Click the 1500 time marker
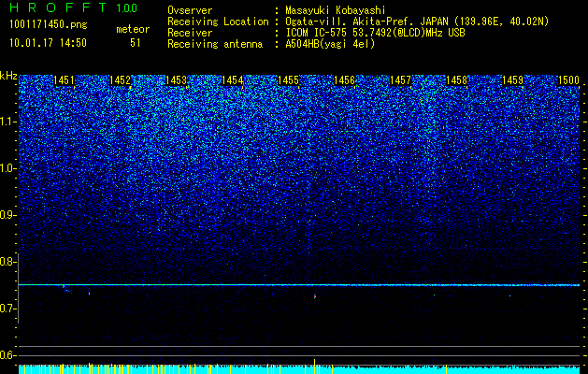588x374 pixels. [569, 80]
